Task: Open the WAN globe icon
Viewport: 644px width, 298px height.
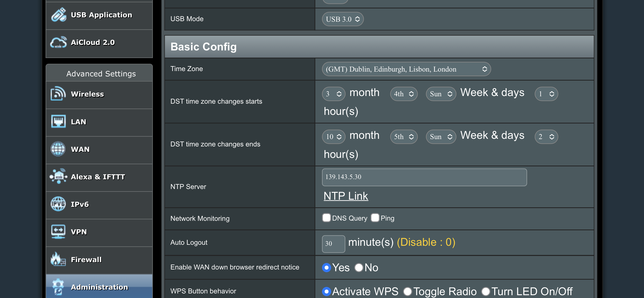Action: pos(58,149)
